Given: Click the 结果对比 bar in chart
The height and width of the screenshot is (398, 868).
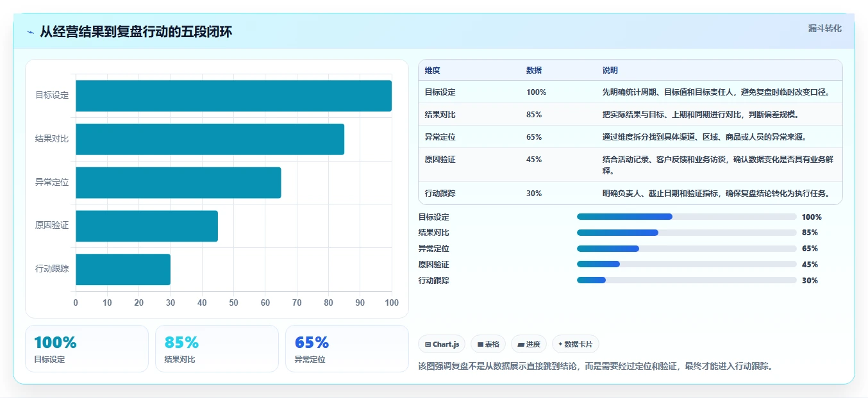Looking at the screenshot, I should tap(210, 139).
